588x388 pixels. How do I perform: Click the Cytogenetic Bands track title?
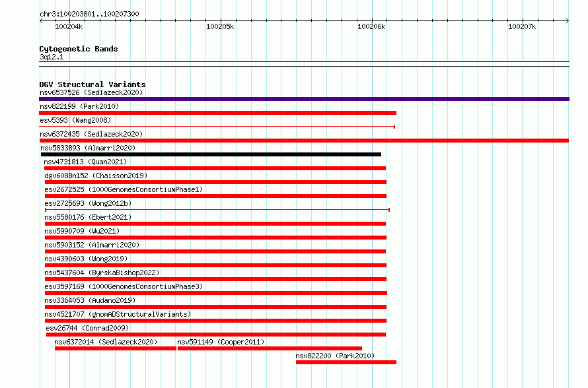click(x=79, y=49)
